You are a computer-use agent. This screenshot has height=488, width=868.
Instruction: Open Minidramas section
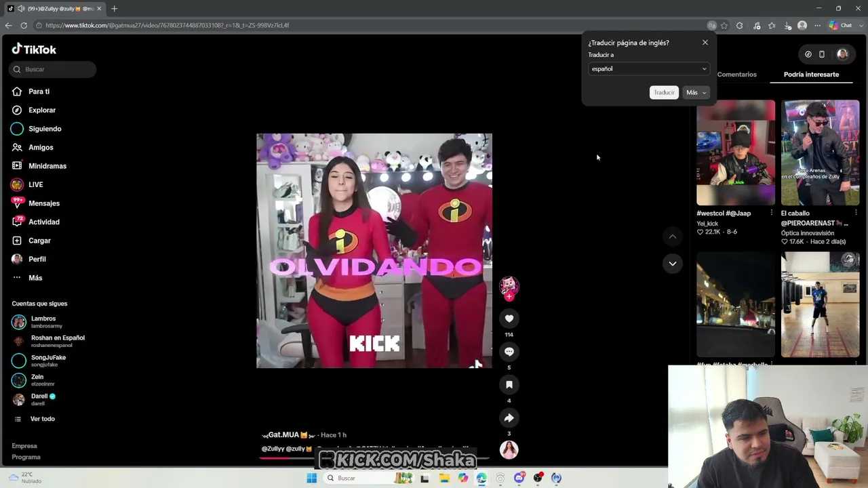pyautogui.click(x=47, y=166)
